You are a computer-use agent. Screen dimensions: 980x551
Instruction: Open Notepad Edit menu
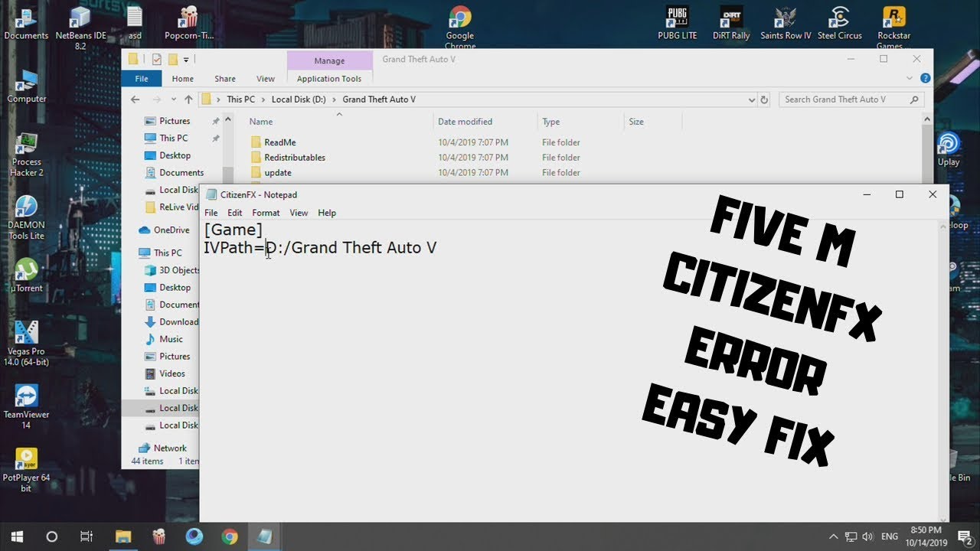[x=234, y=213]
